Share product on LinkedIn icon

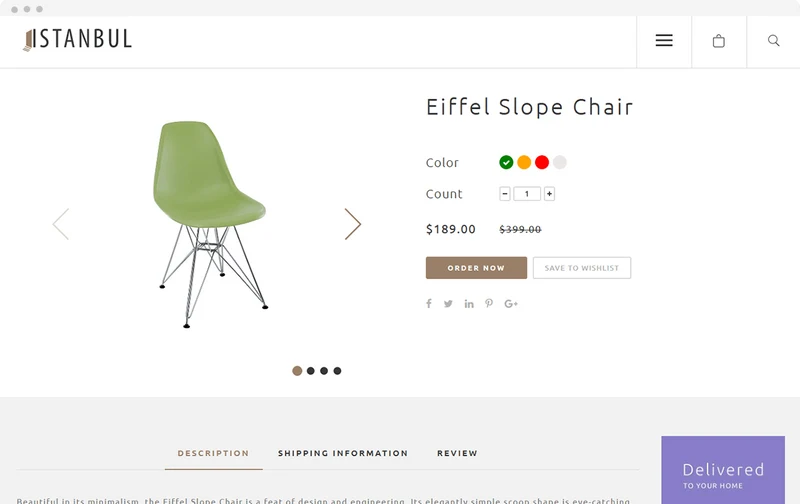pos(469,304)
